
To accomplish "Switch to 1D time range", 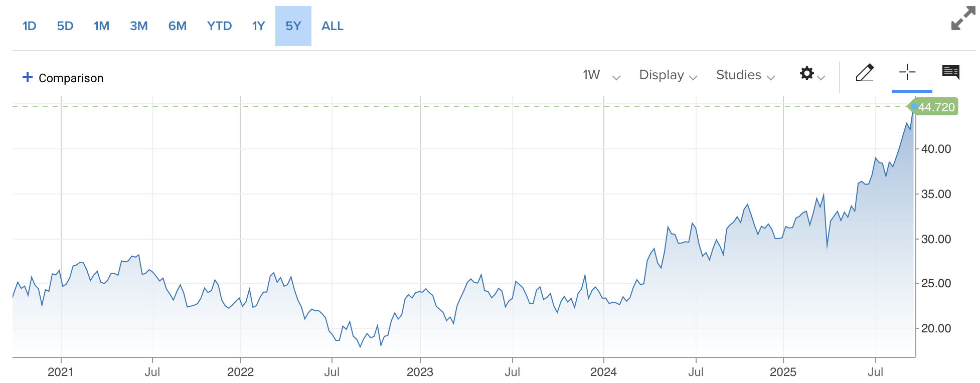I will (x=30, y=26).
